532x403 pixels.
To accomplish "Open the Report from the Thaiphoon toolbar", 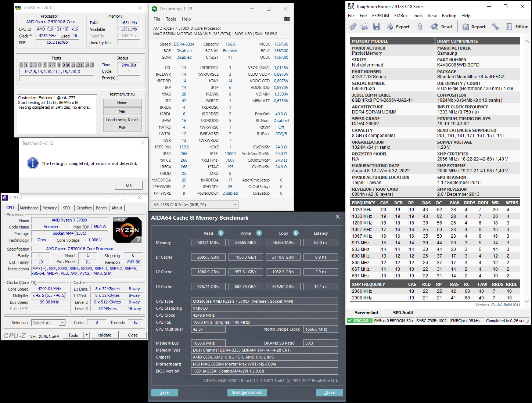I will [474, 26].
